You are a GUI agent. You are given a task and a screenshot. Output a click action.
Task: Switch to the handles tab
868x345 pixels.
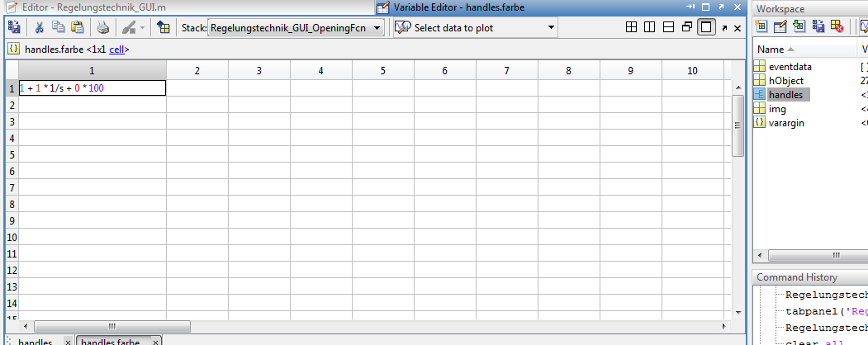pos(36,342)
